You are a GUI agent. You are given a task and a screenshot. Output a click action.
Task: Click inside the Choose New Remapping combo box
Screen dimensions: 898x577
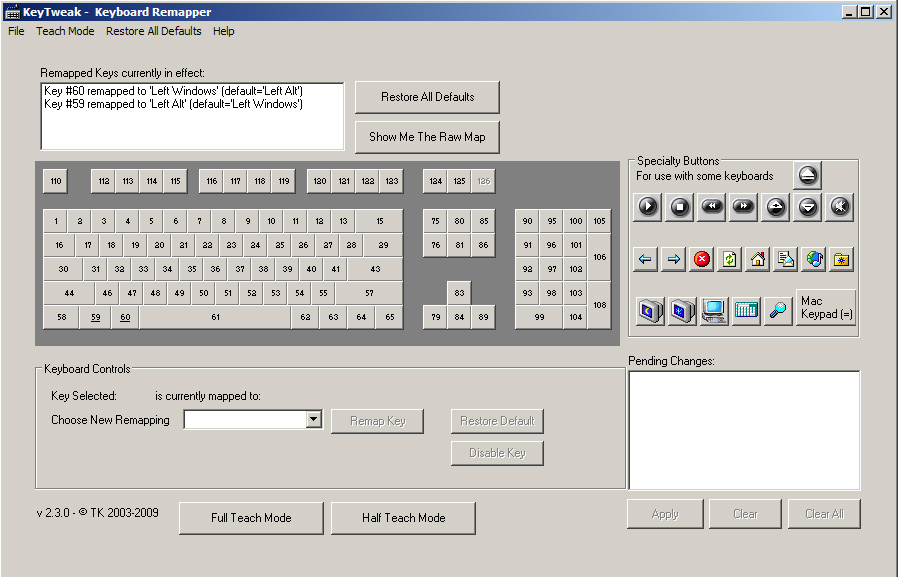[246, 419]
